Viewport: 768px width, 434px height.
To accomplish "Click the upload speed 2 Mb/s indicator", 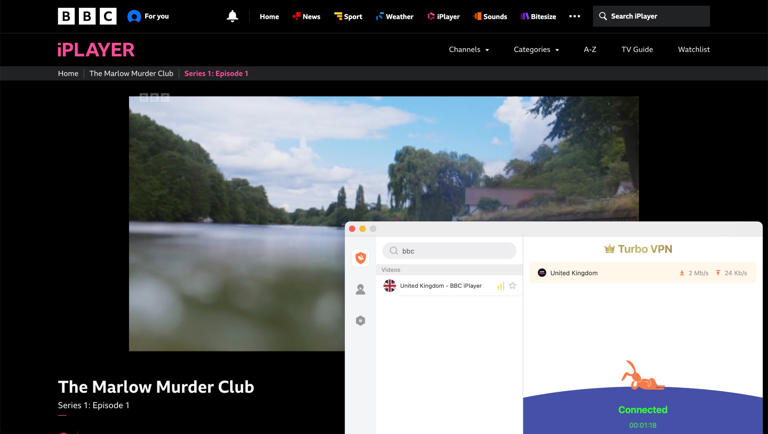I will point(694,273).
